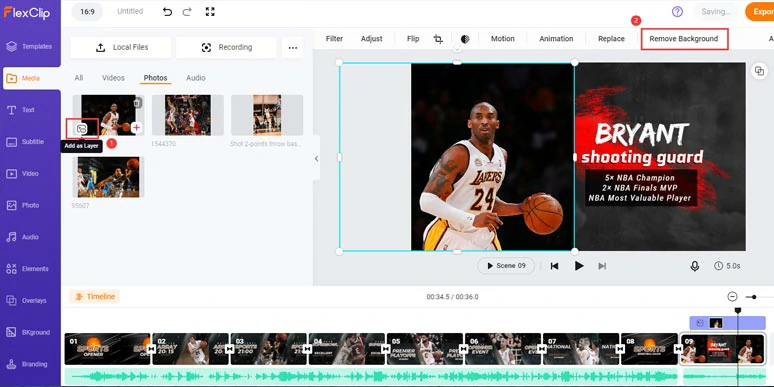Click the FlexClip logo
This screenshot has width=774, height=387.
click(x=27, y=13)
